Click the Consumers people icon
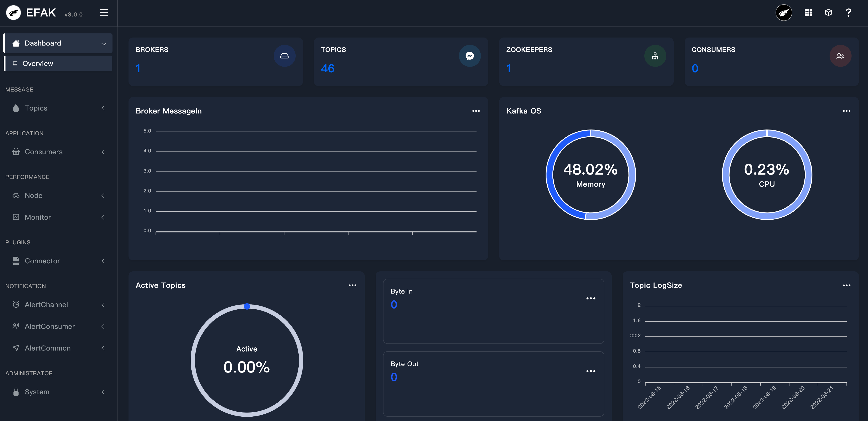Screen dimensions: 868x421 pyautogui.click(x=840, y=56)
